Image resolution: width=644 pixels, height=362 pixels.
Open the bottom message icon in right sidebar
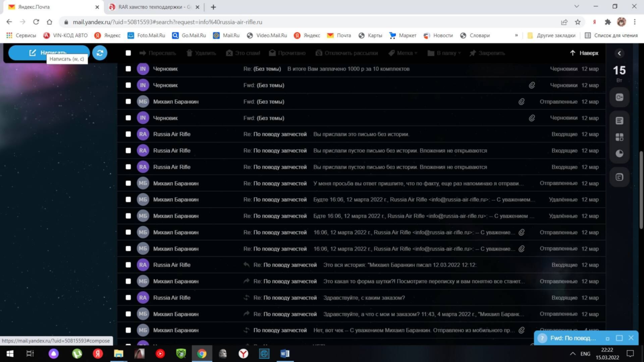(619, 177)
